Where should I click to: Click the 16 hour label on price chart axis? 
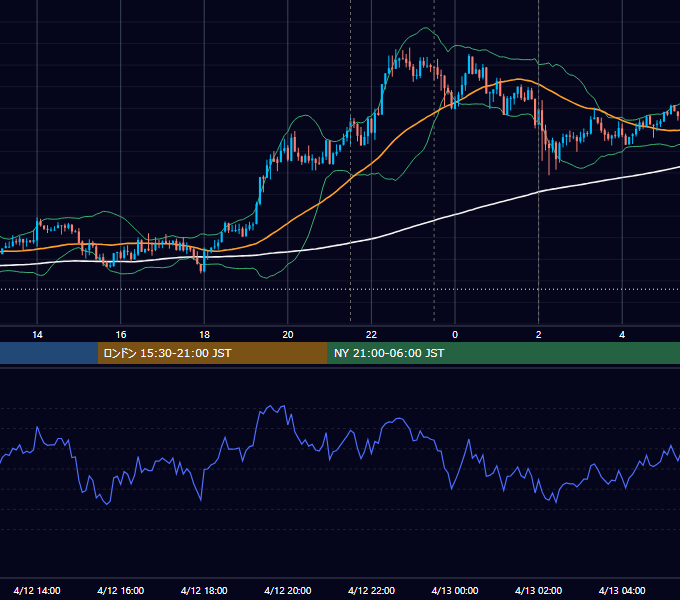121,335
